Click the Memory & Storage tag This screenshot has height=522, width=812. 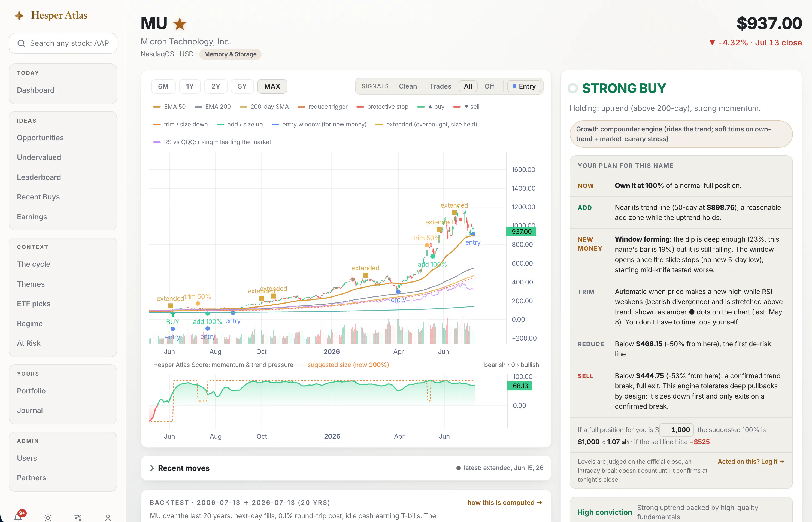click(x=230, y=54)
